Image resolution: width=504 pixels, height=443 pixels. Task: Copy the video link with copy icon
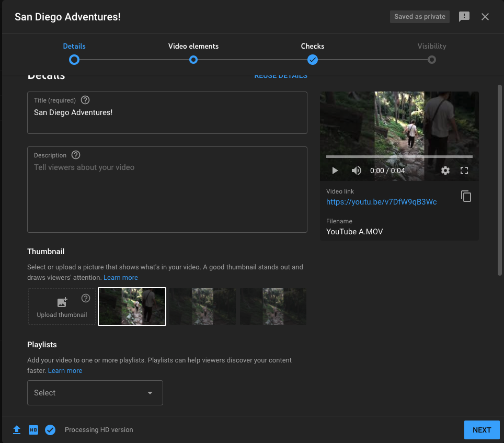(466, 196)
